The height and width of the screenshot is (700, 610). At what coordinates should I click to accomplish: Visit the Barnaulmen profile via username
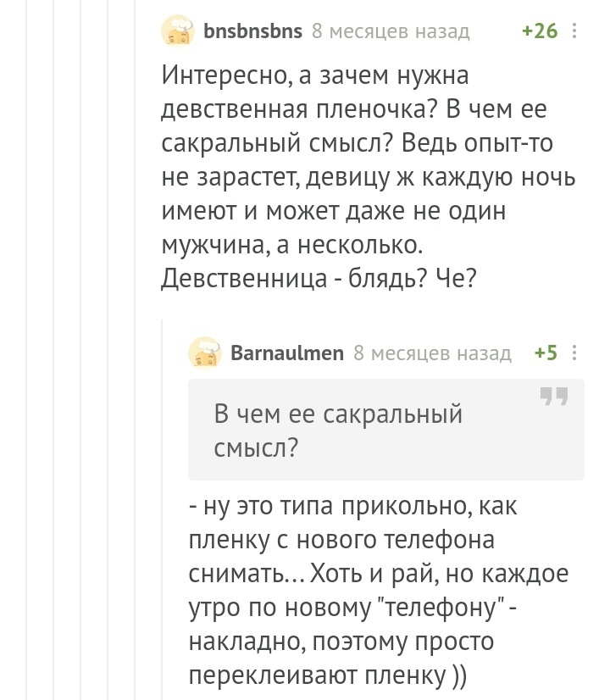287,353
